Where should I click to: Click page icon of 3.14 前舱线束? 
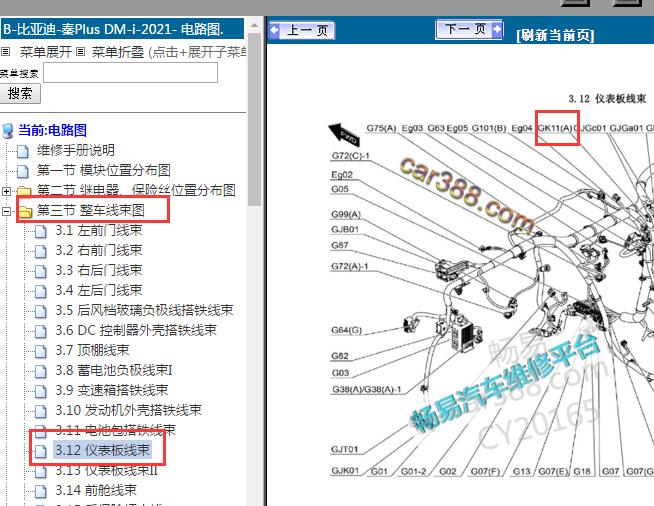click(x=40, y=491)
